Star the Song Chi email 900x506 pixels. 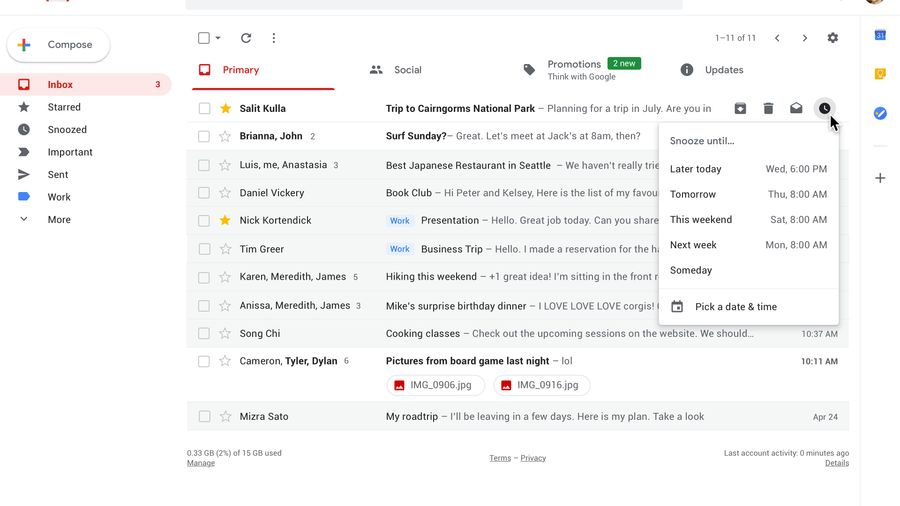[225, 333]
